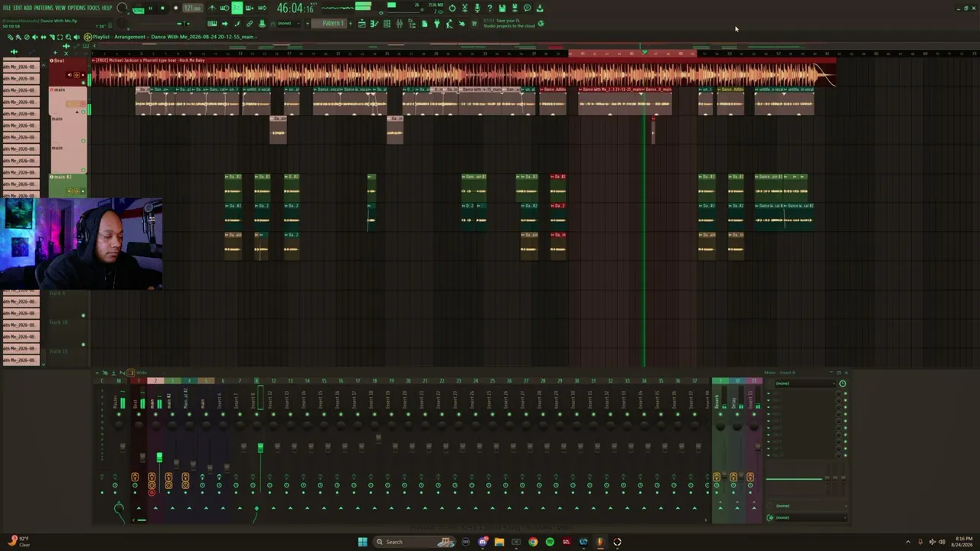Image resolution: width=980 pixels, height=551 pixels.
Task: Click the render/export download icon
Action: coord(539,8)
